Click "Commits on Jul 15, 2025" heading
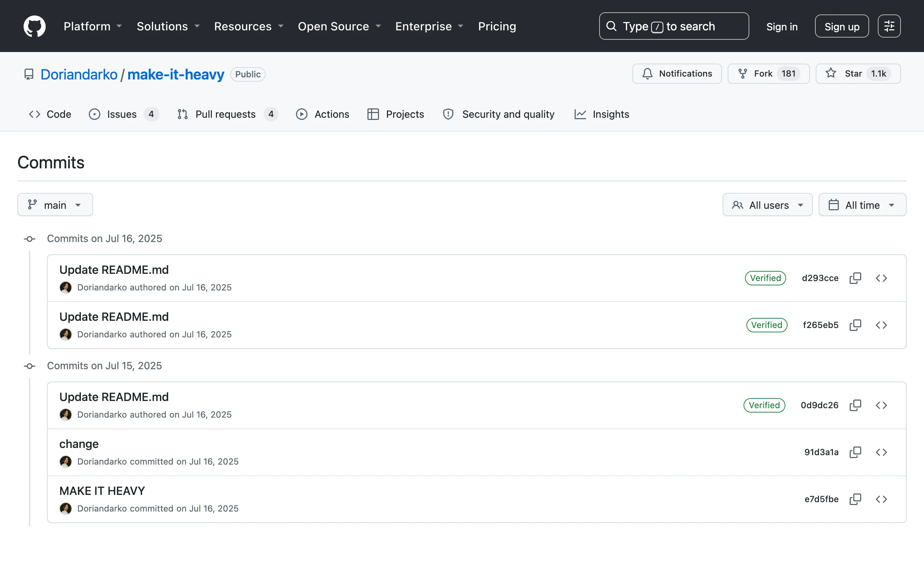The height and width of the screenshot is (578, 924). [104, 366]
